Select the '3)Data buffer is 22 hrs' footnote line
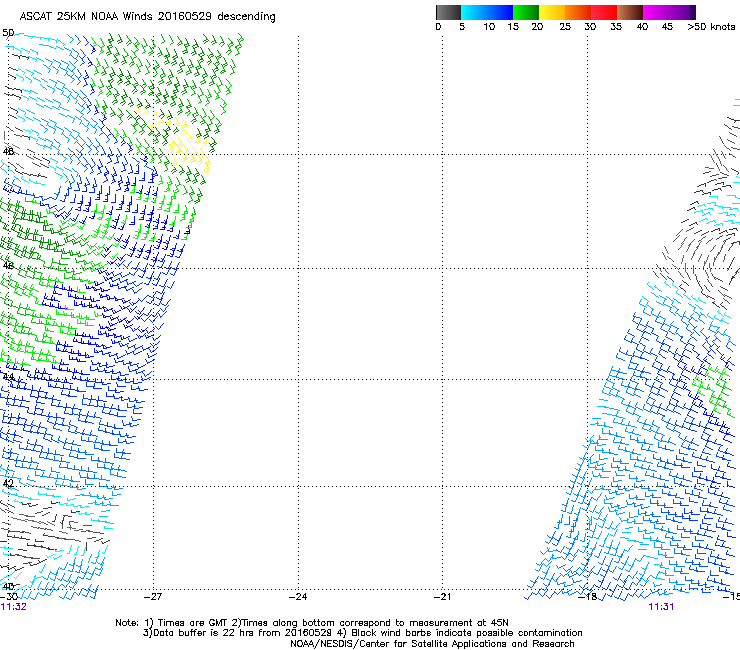The height and width of the screenshot is (650, 740). 362,633
